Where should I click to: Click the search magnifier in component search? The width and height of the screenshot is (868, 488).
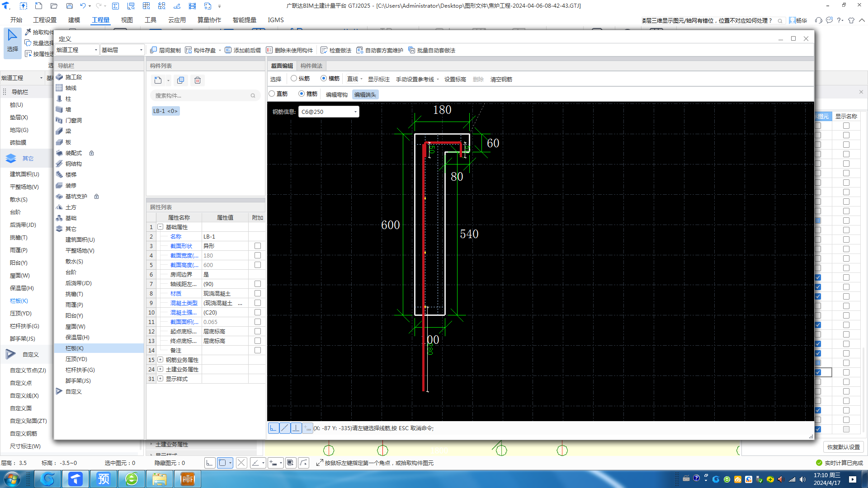(x=253, y=96)
